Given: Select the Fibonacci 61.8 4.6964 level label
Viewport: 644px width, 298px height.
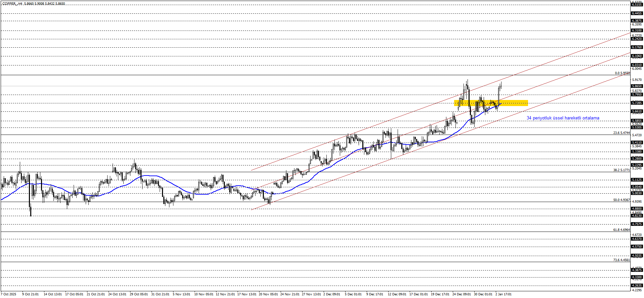Looking at the screenshot, I should [621, 230].
